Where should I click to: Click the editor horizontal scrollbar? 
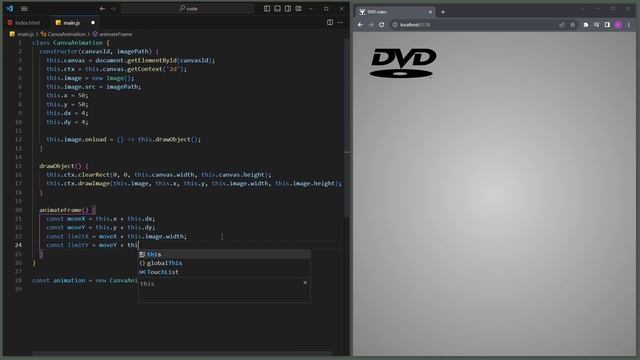tap(182, 353)
